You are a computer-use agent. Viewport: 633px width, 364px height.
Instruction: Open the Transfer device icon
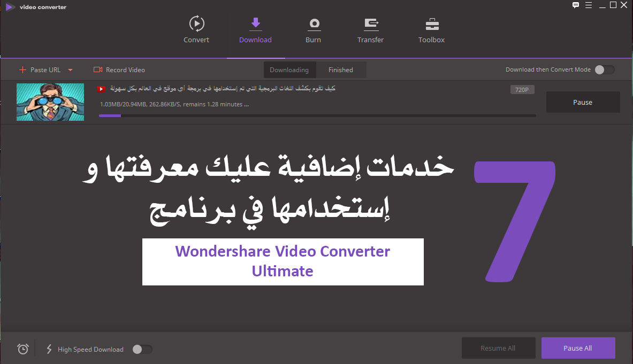371,24
